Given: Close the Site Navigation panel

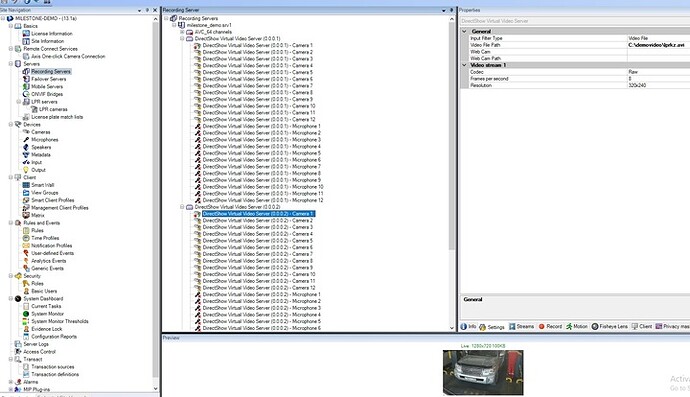Looking at the screenshot, I should [155, 10].
